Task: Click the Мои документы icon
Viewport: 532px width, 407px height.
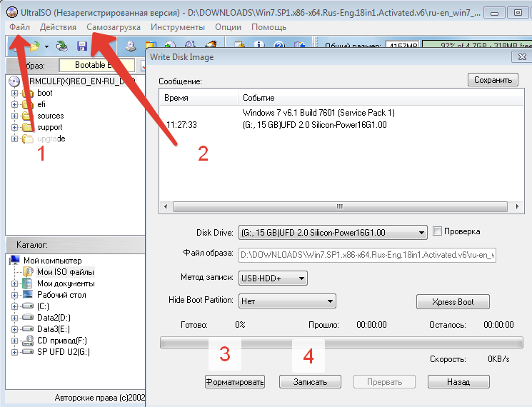Action: click(27, 283)
